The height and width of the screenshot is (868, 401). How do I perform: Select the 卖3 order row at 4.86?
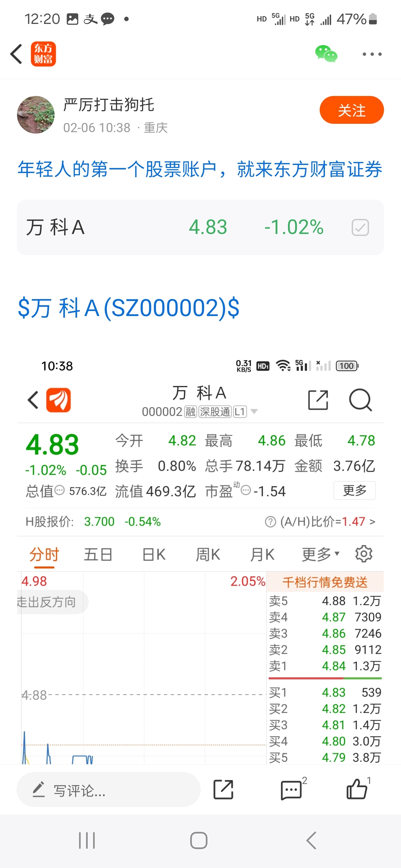[325, 633]
